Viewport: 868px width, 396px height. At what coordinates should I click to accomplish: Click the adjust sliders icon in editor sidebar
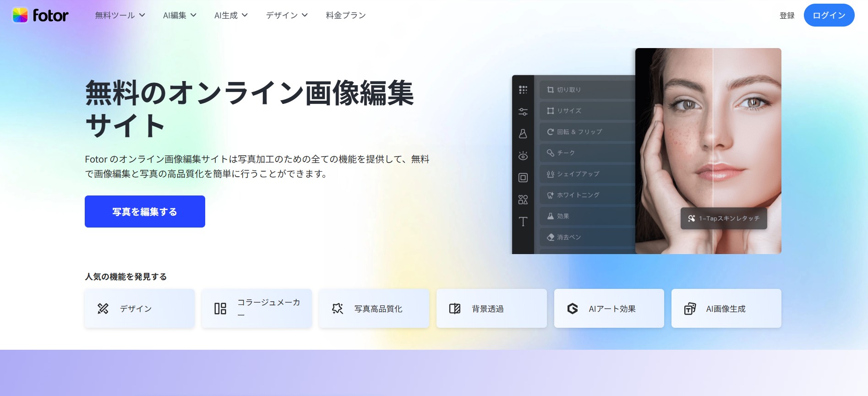pos(523,112)
